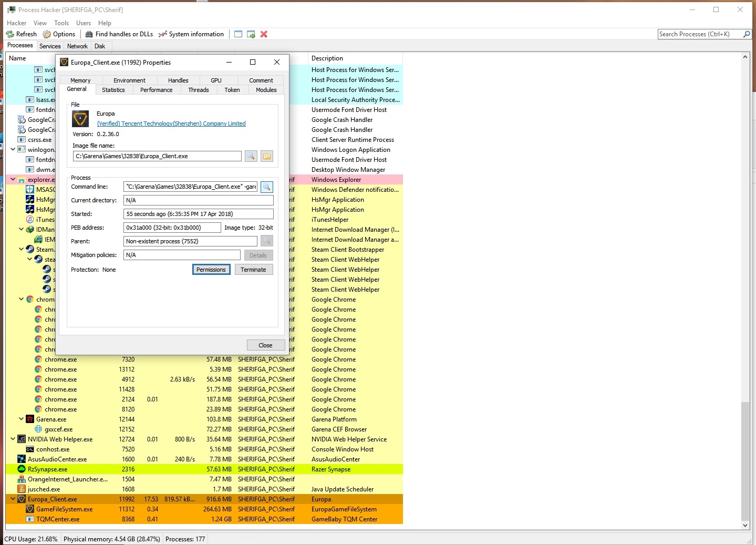This screenshot has width=756, height=545.
Task: Select the Garena CEF Browser description
Action: tap(339, 429)
